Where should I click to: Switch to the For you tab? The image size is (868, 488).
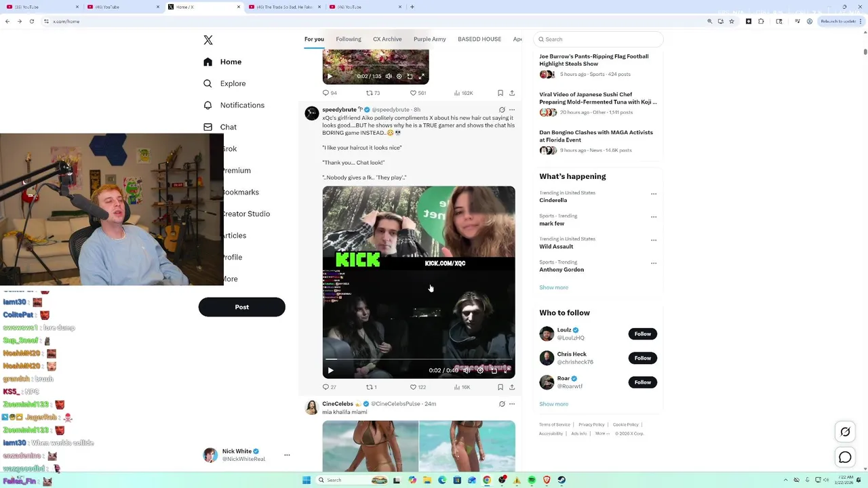(x=314, y=39)
